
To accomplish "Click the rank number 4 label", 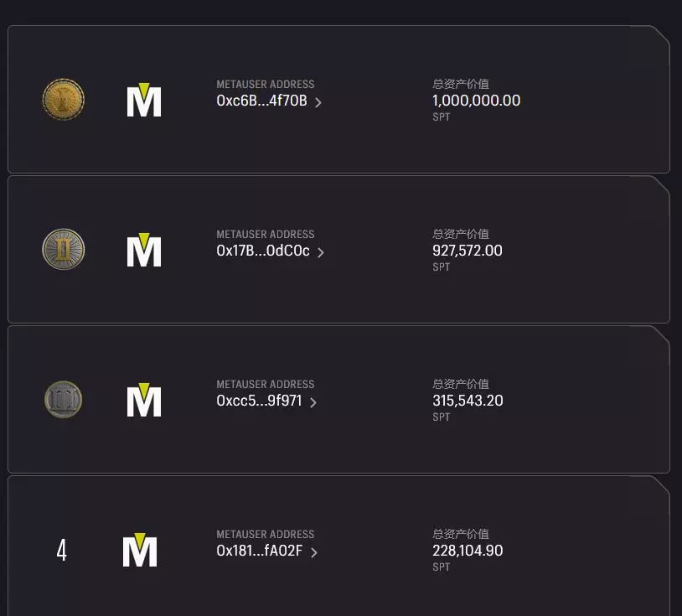I will (61, 551).
